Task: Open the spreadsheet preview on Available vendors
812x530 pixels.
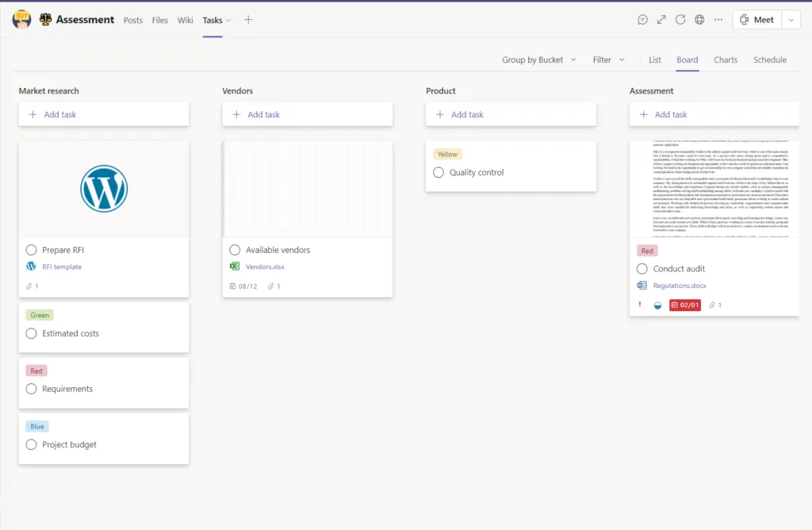Action: pos(307,189)
